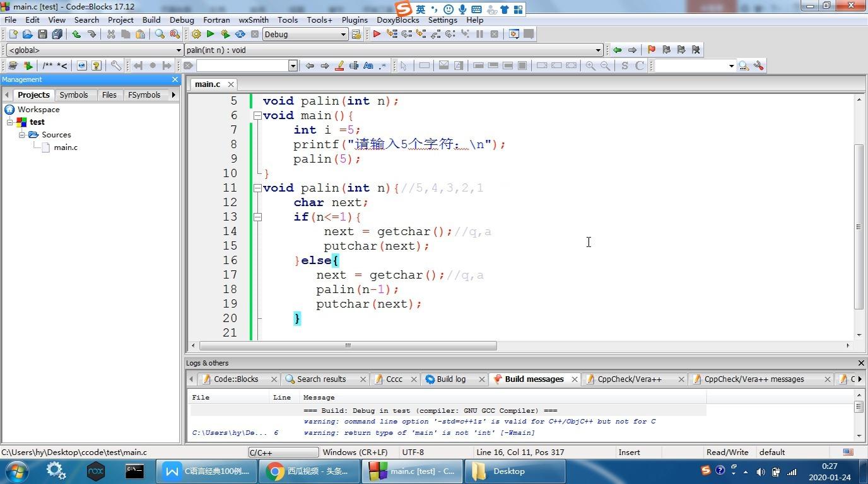Screen dimensions: 868x484
Task: Switch to Symbols tab in Management
Action: click(74, 95)
